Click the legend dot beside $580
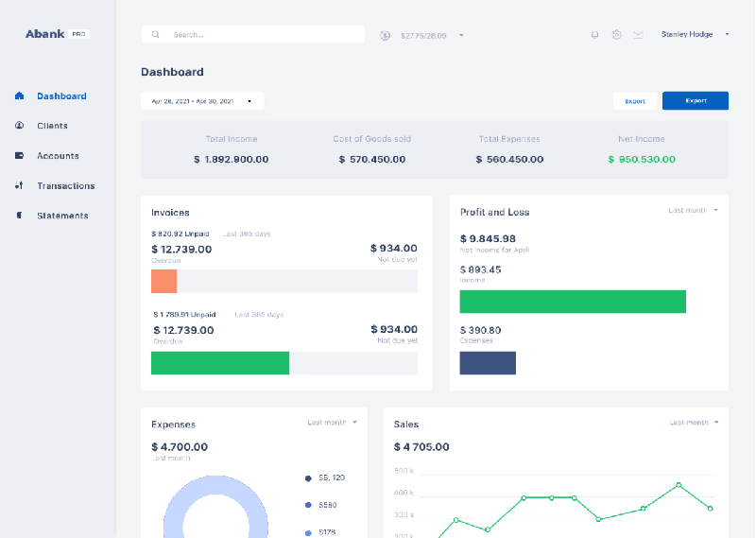Screen dimensions: 756x538 tap(309, 505)
